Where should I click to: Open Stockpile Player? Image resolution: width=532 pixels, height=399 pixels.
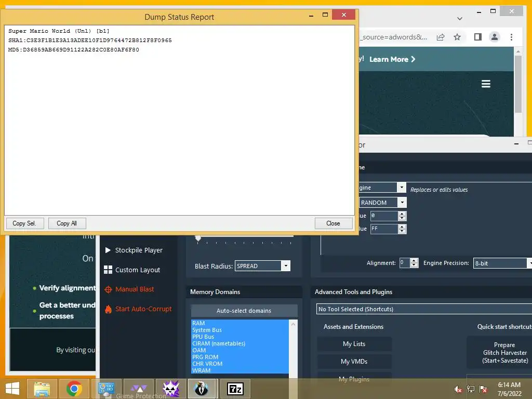point(139,250)
